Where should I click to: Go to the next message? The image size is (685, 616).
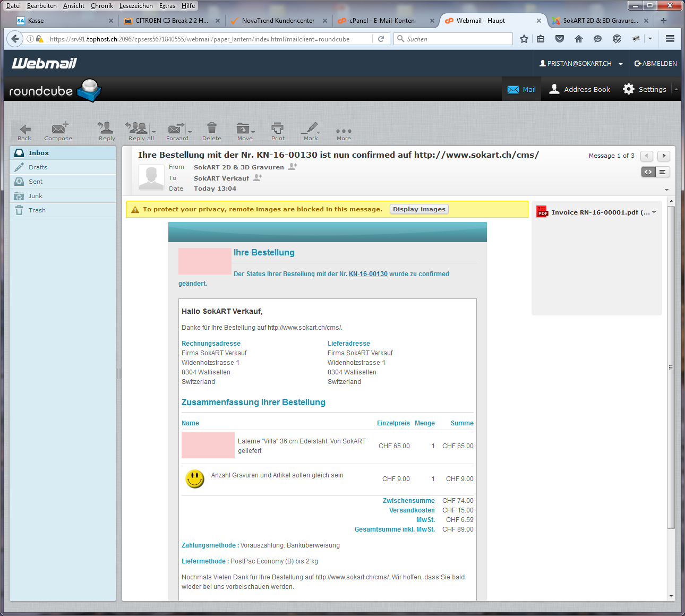[664, 156]
